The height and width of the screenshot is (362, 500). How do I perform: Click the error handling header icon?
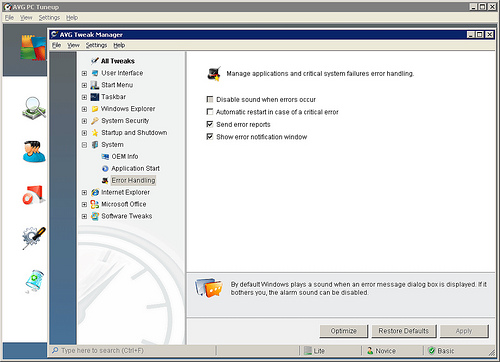point(214,74)
